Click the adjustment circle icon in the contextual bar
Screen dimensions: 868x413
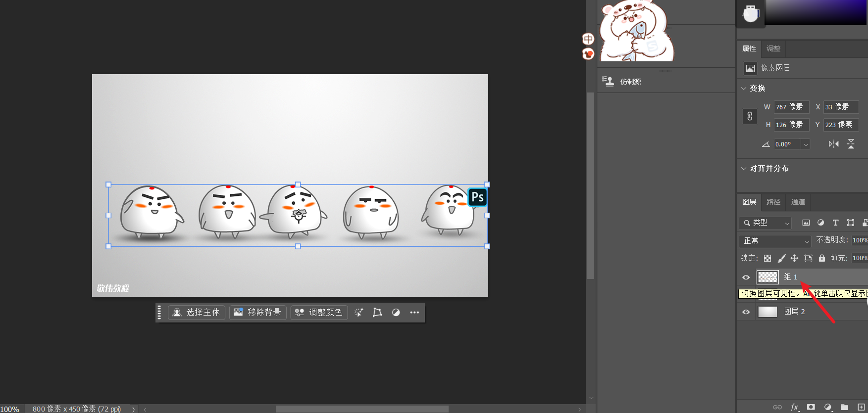click(x=396, y=312)
